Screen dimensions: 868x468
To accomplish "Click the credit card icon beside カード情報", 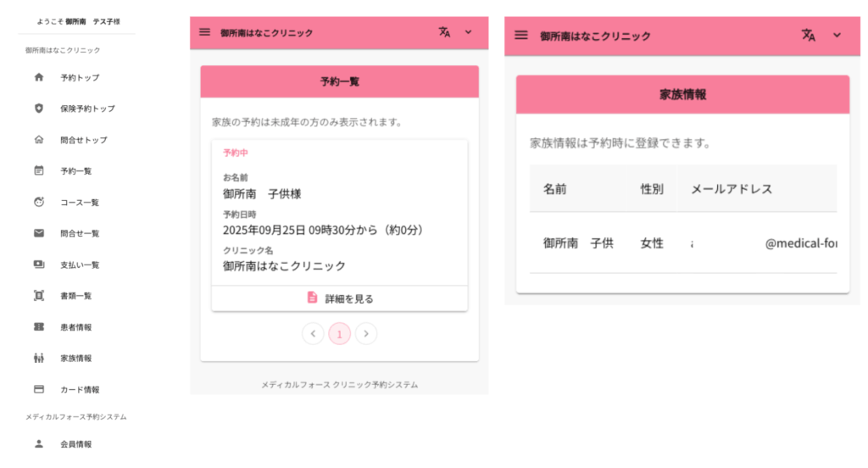I will pos(38,390).
